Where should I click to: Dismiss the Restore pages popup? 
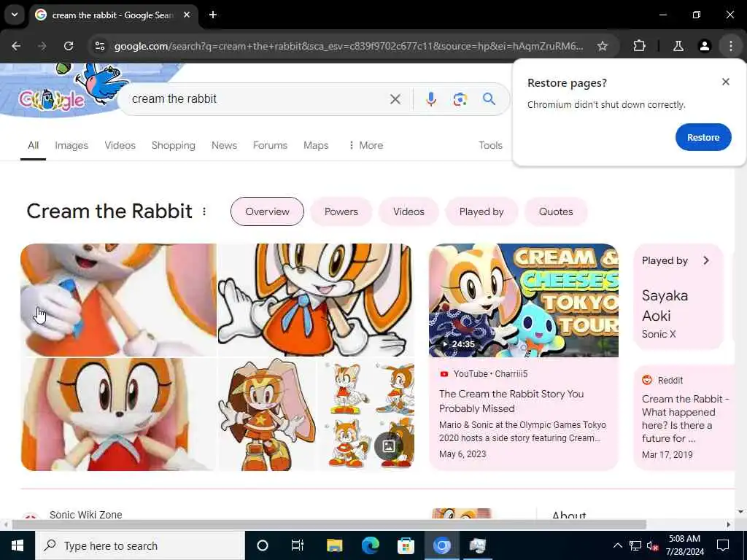tap(726, 82)
